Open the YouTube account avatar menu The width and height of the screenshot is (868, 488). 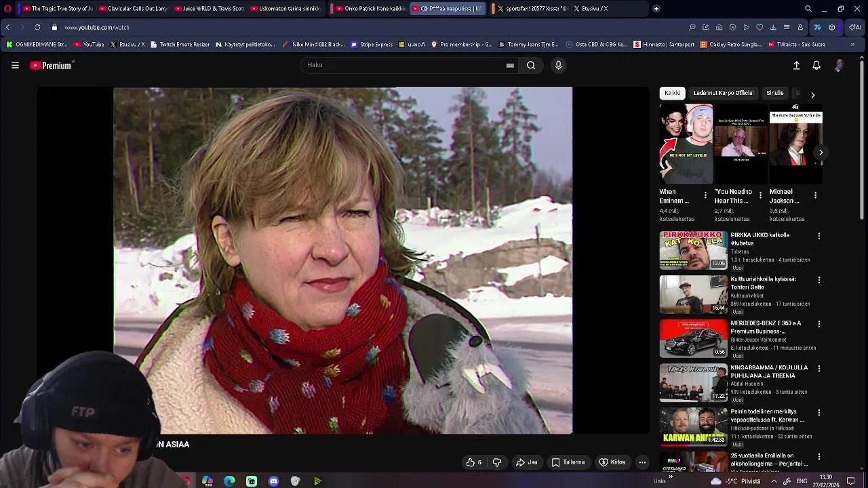pyautogui.click(x=839, y=65)
